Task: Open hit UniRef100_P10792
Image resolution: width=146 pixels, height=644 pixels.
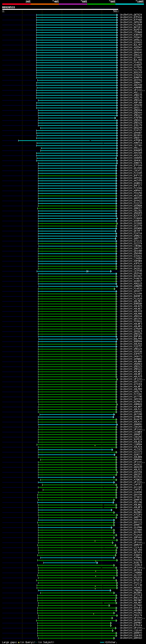Action: click(x=131, y=70)
